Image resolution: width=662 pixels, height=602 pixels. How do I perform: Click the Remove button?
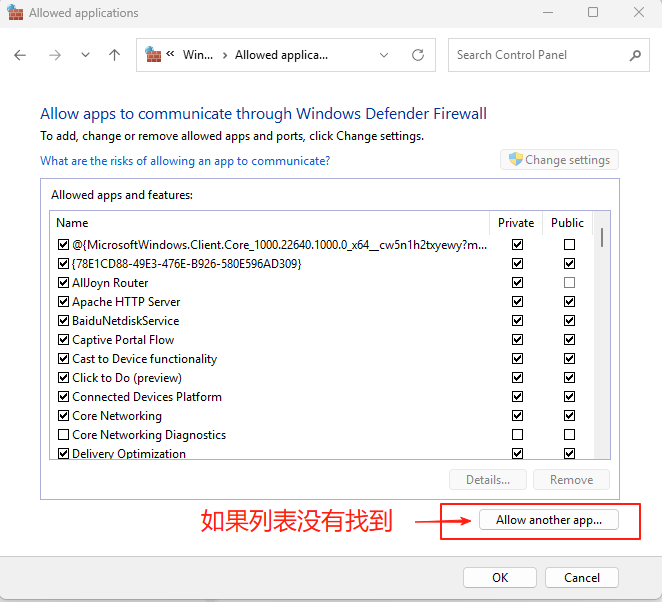pyautogui.click(x=571, y=480)
